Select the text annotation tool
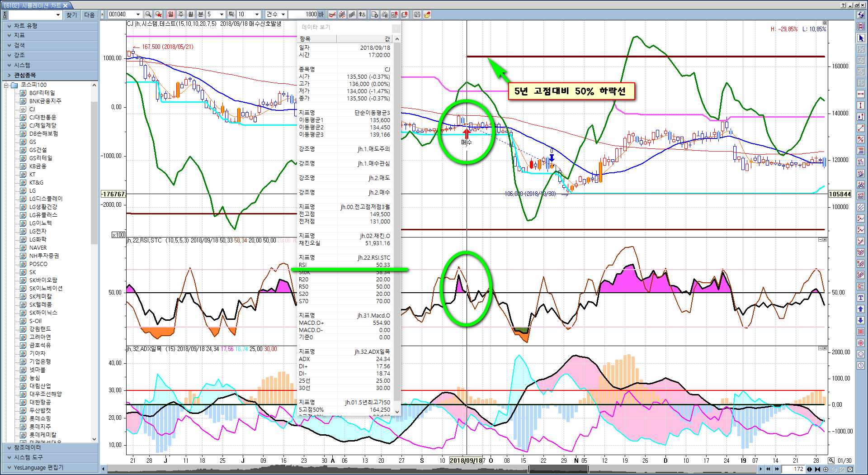The height and width of the screenshot is (475, 868). [x=861, y=298]
